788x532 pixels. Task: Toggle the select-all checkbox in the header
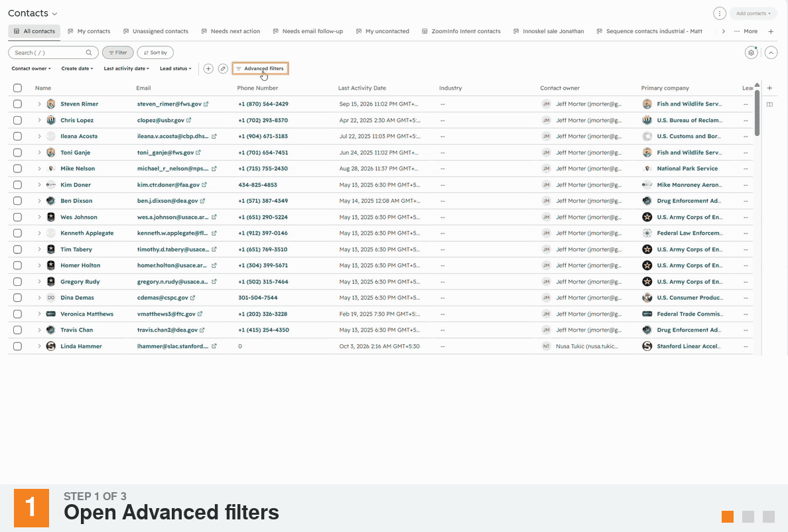tap(18, 88)
